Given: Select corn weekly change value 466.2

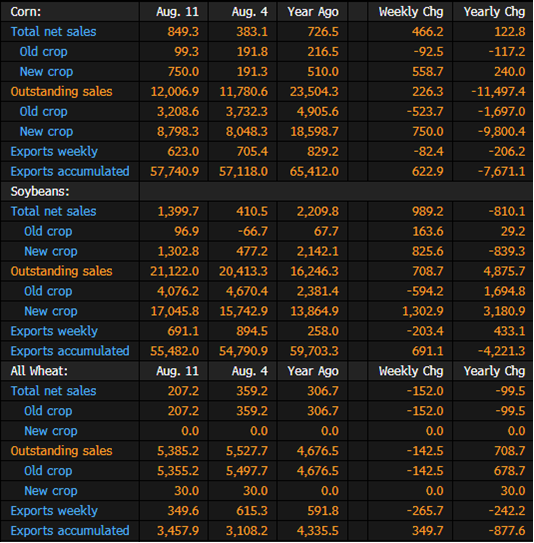Looking at the screenshot, I should pyautogui.click(x=427, y=32).
